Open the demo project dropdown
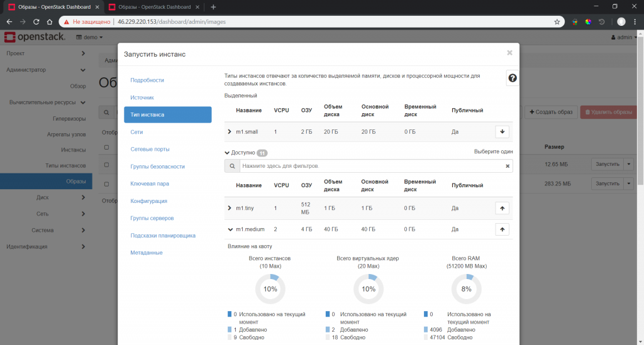This screenshot has width=644, height=345. click(x=89, y=37)
